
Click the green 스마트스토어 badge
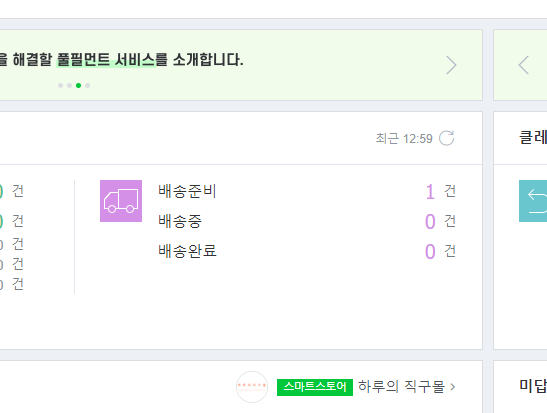click(315, 387)
